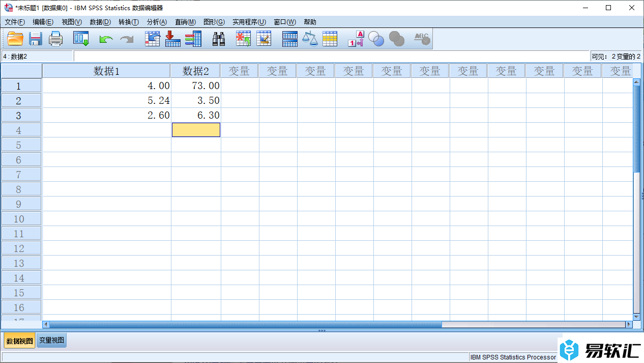
Task: Undo the last action
Action: click(106, 39)
